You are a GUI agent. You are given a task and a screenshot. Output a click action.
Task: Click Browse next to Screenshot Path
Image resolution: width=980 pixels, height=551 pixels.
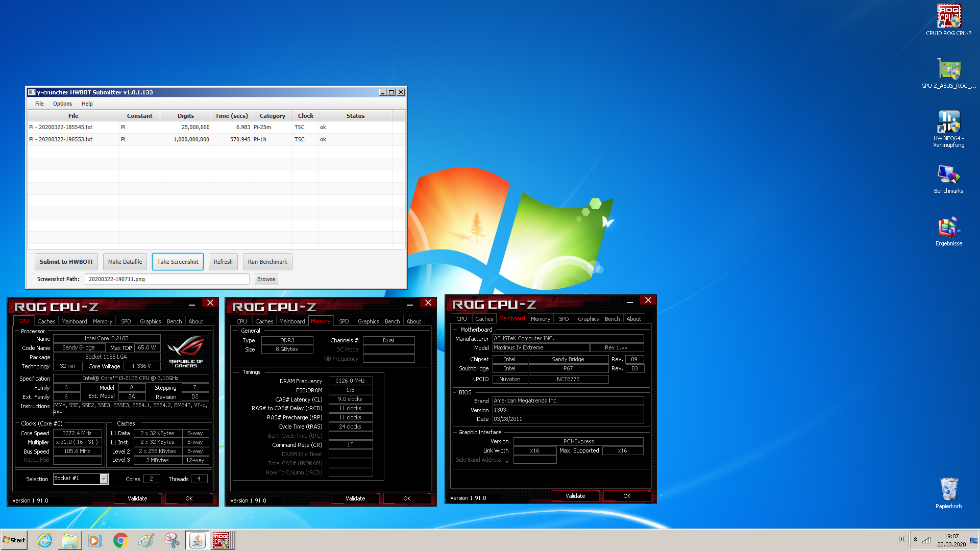tap(266, 279)
